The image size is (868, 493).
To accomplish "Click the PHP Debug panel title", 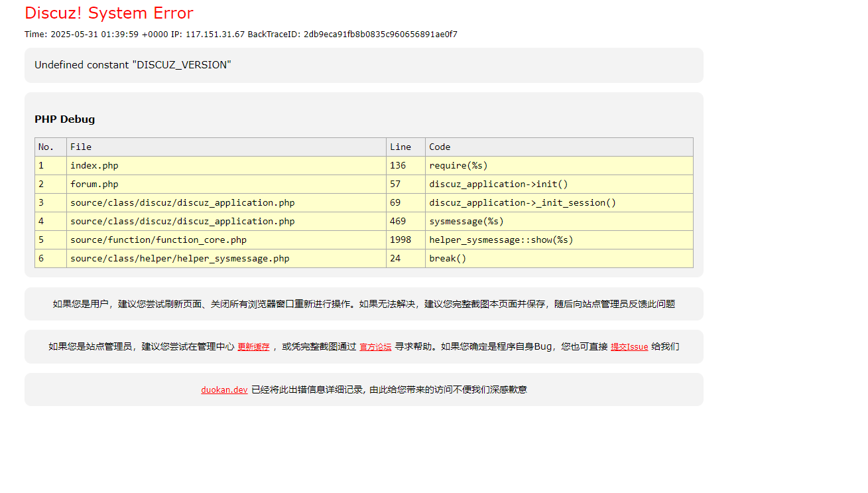I will click(x=64, y=119).
